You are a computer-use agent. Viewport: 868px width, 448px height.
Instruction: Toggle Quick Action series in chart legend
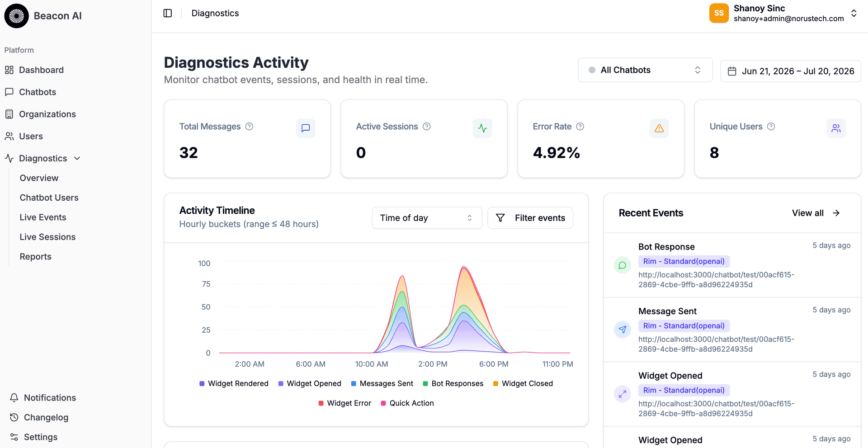[407, 403]
